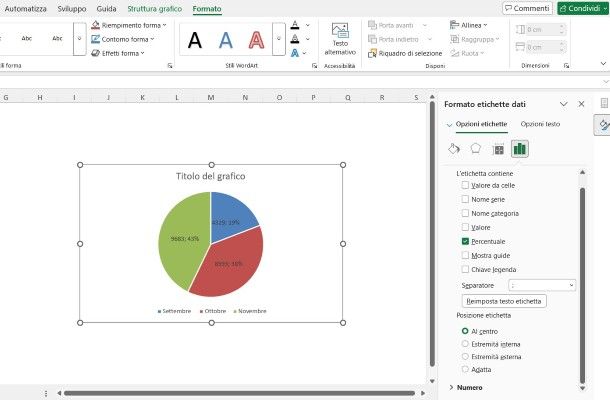Launch Stili WordArt dialog launcher
The width and height of the screenshot is (610, 400).
[314, 66]
